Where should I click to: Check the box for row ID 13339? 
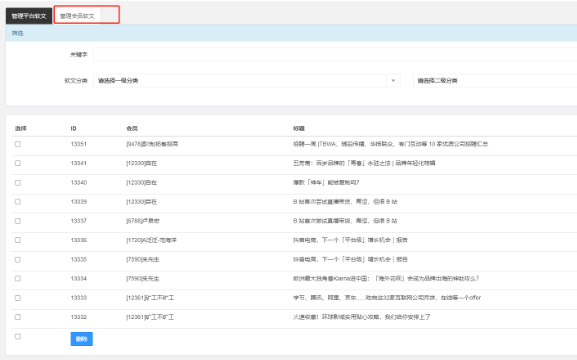click(x=18, y=202)
